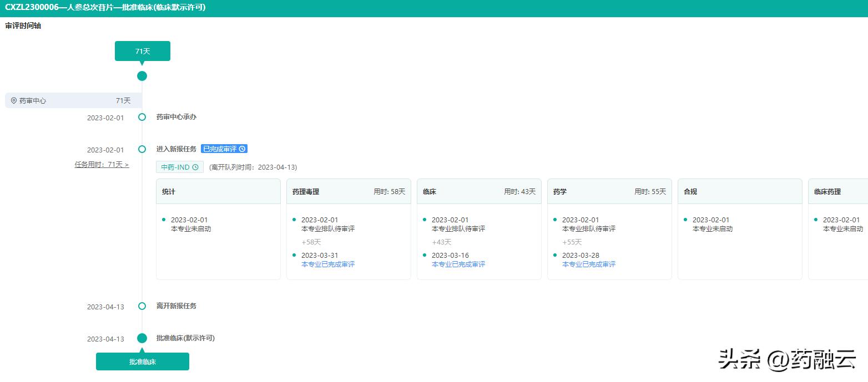Screen dimensions: 868x382
Task: Click the green dot beside 2023-03-16 in 临床 card
Action: (423, 255)
